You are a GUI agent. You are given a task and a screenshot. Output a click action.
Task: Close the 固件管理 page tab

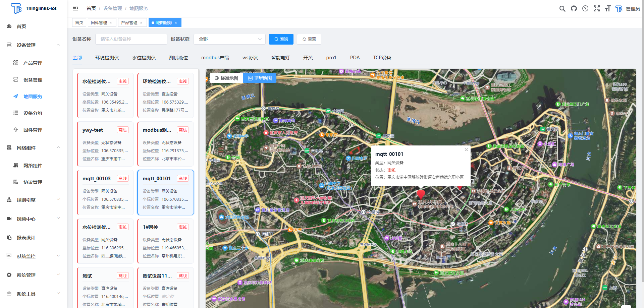(x=111, y=23)
